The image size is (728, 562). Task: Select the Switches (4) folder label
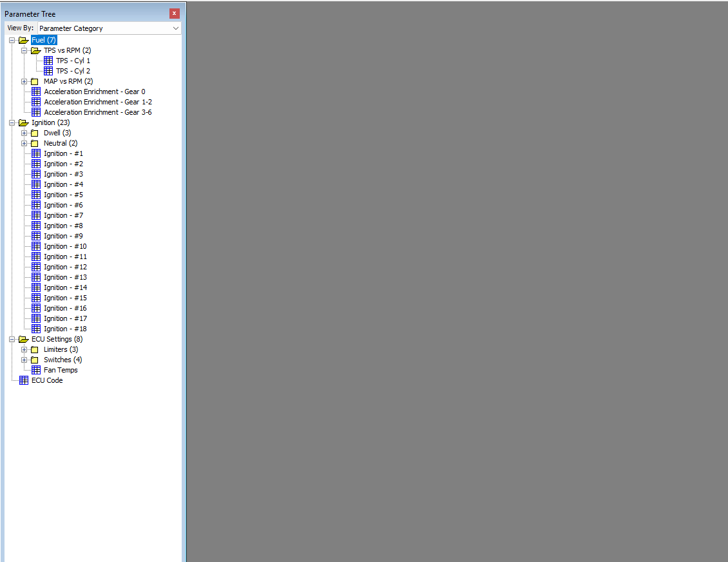tap(62, 360)
